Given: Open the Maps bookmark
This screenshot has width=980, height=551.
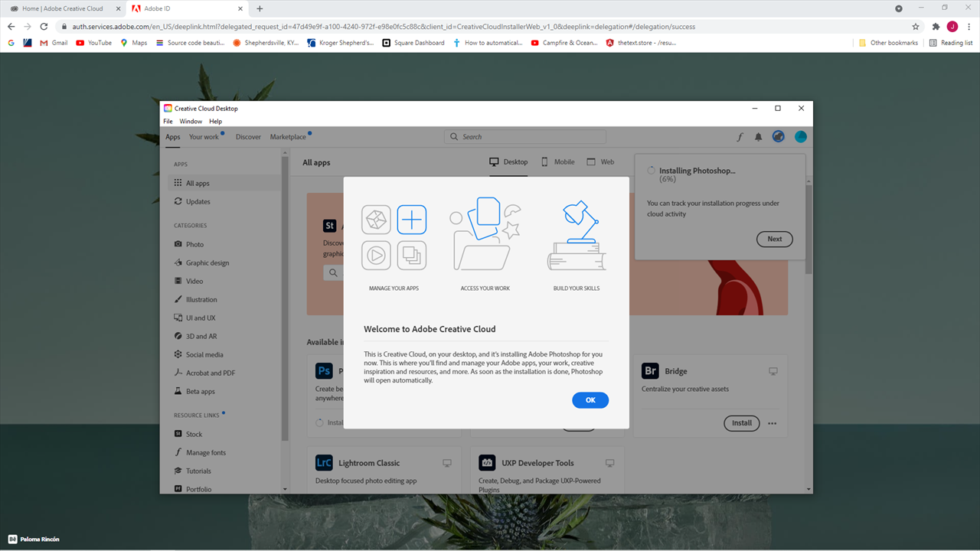Looking at the screenshot, I should click(x=133, y=43).
